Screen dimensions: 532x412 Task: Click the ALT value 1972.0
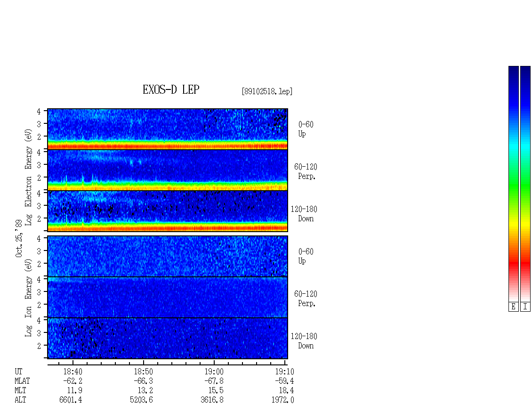[x=282, y=400]
